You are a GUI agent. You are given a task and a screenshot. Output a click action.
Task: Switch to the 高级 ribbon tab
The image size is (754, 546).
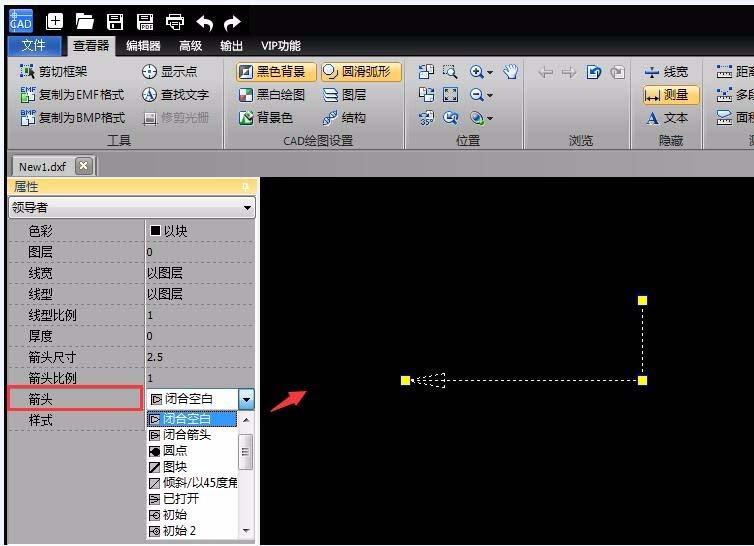tap(190, 46)
